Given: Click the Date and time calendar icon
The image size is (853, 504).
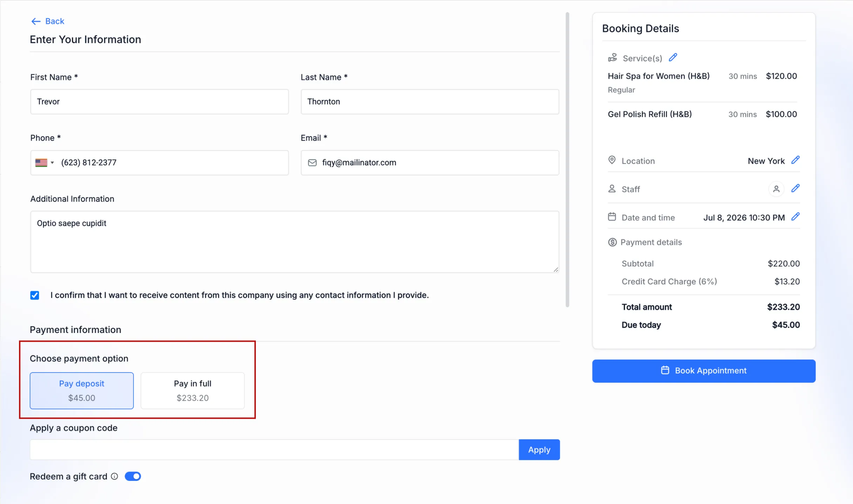Looking at the screenshot, I should point(612,217).
